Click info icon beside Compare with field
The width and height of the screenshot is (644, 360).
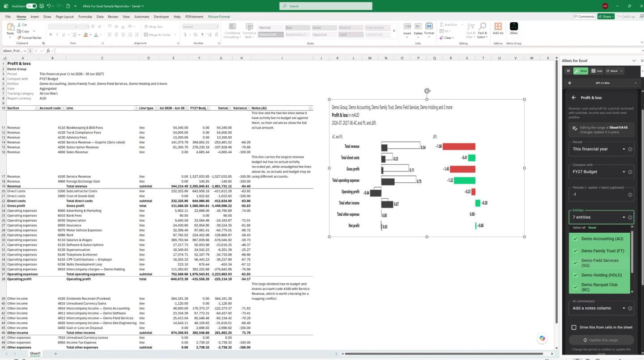pos(630,172)
